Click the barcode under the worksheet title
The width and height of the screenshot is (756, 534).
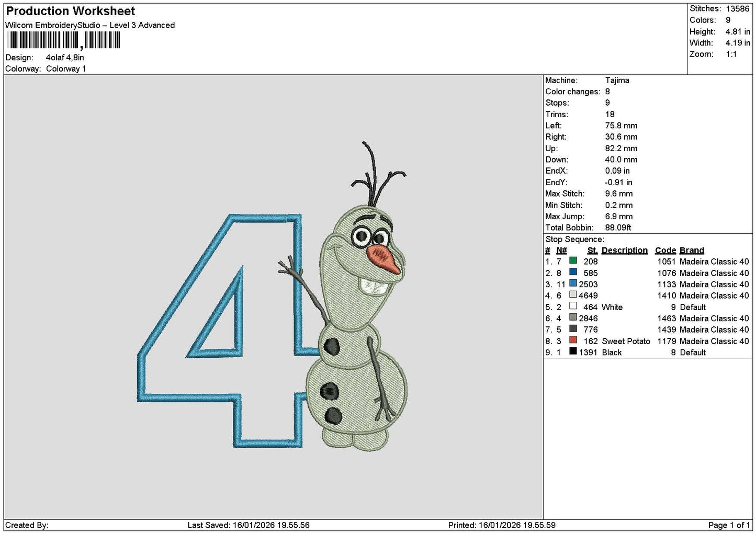click(x=64, y=40)
